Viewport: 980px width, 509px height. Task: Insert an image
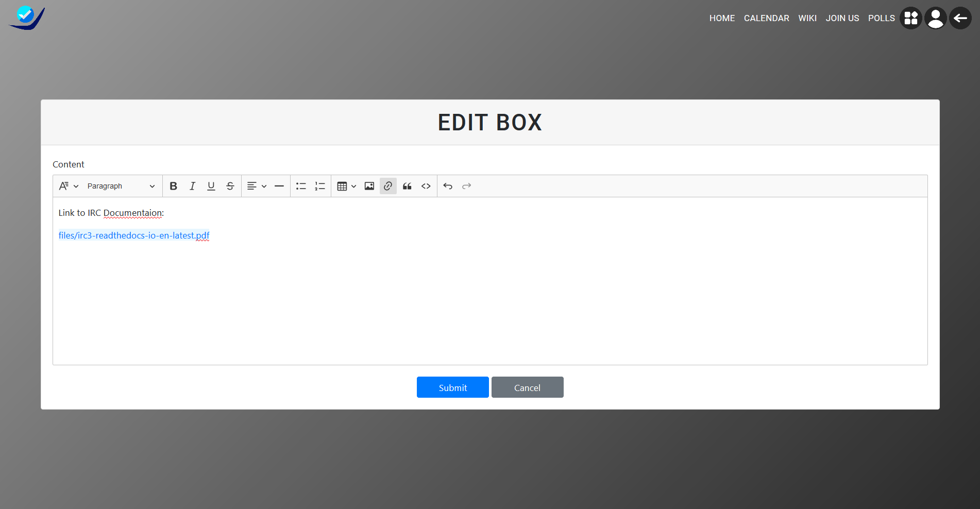pyautogui.click(x=369, y=186)
